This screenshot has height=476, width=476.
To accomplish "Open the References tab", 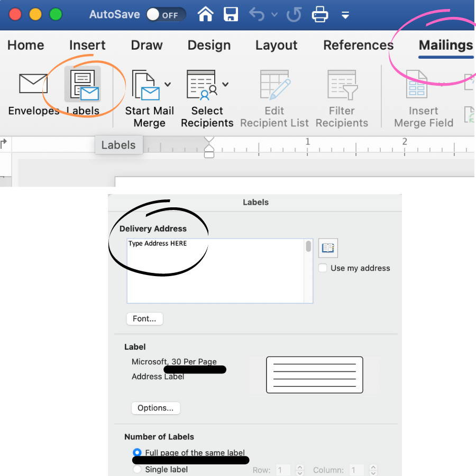I will (x=359, y=45).
